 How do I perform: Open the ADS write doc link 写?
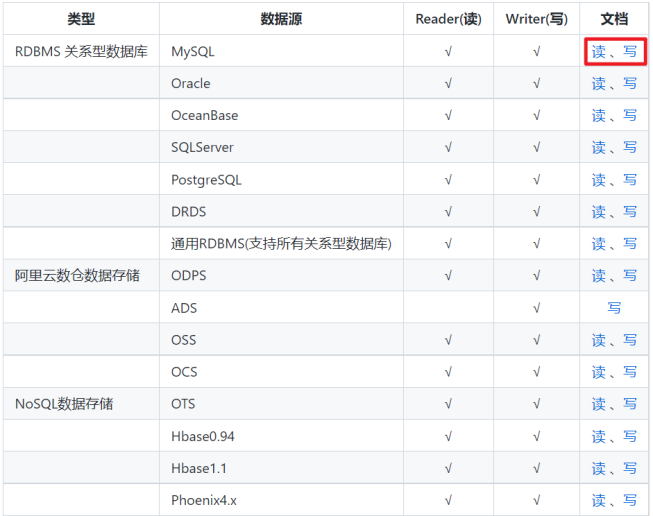(614, 308)
